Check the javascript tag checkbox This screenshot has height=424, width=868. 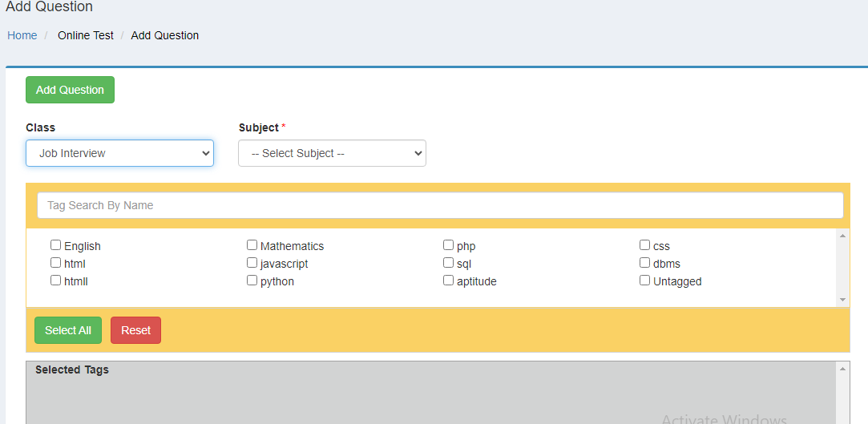click(x=252, y=263)
